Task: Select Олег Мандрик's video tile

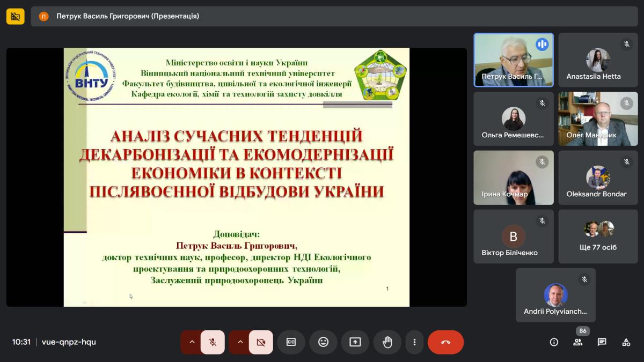Action: pyautogui.click(x=598, y=119)
